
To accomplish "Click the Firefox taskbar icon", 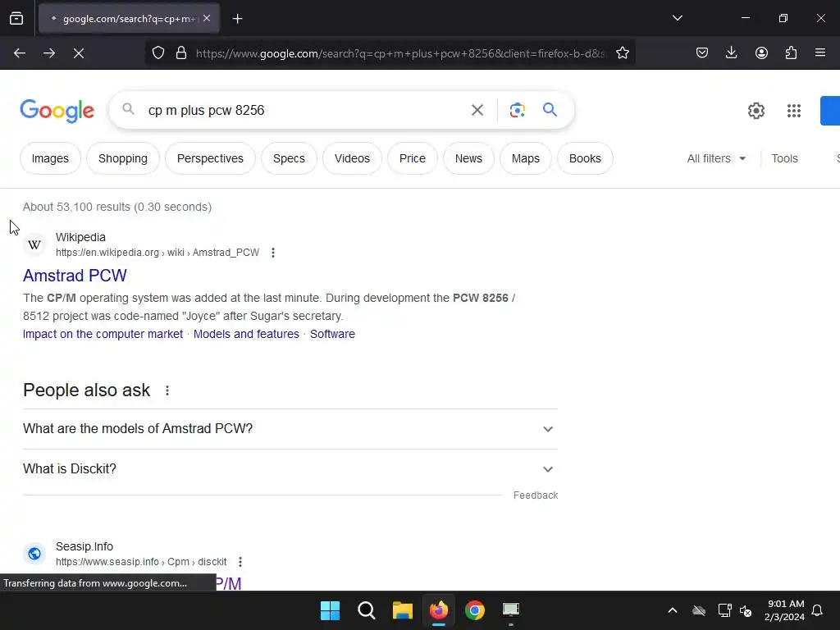I will point(439,610).
